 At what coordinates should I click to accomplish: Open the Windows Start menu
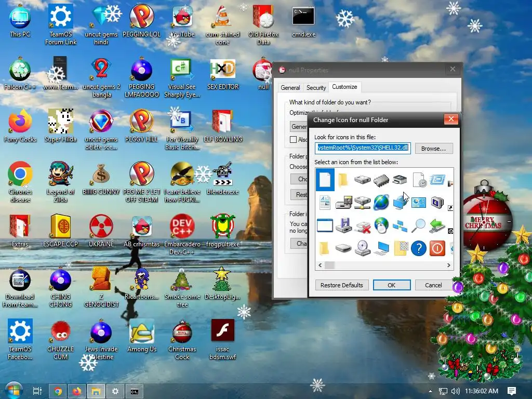[13, 390]
